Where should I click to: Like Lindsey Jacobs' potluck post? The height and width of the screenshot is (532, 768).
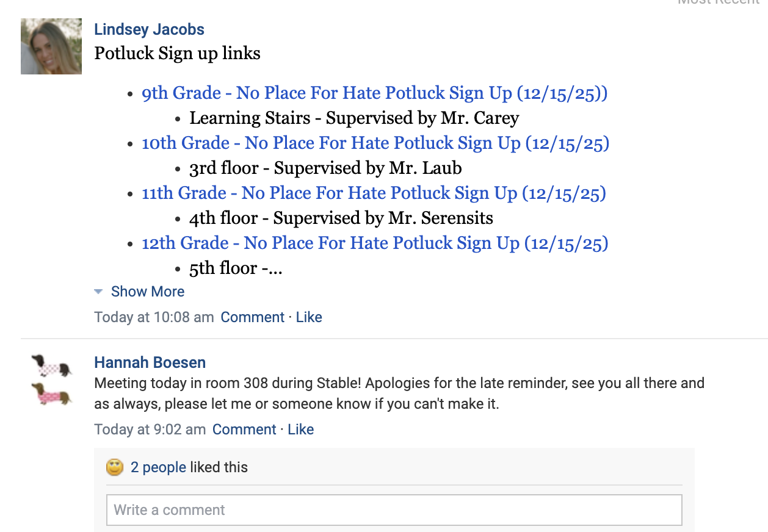[309, 317]
